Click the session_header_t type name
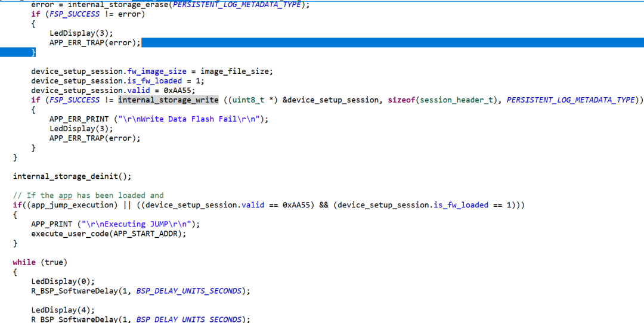Image resolution: width=644 pixels, height=323 pixels. (456, 100)
